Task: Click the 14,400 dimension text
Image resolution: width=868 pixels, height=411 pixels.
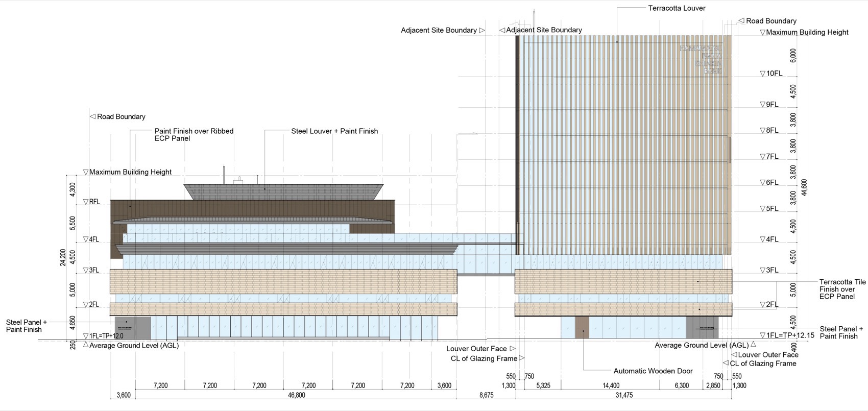Action: point(611,385)
